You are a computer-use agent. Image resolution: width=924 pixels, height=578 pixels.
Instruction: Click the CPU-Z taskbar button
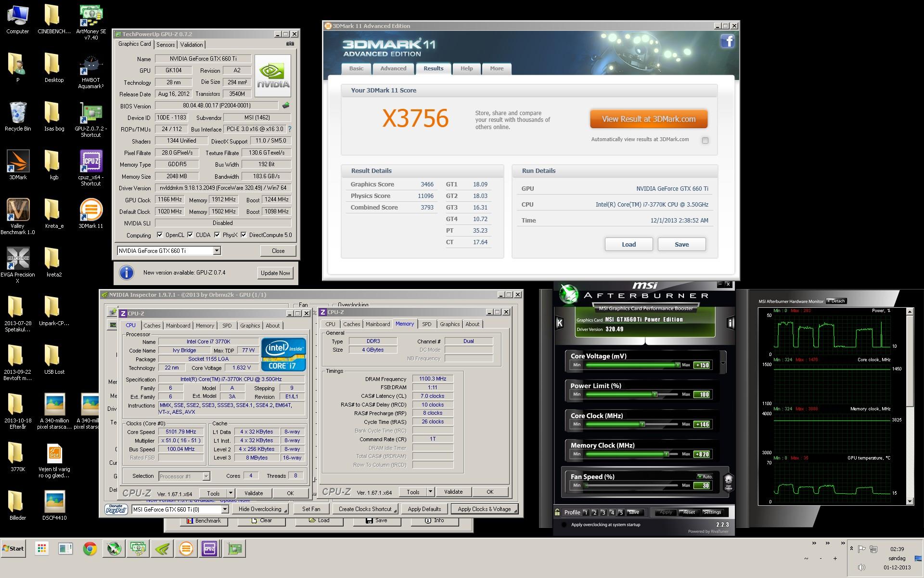(x=209, y=549)
